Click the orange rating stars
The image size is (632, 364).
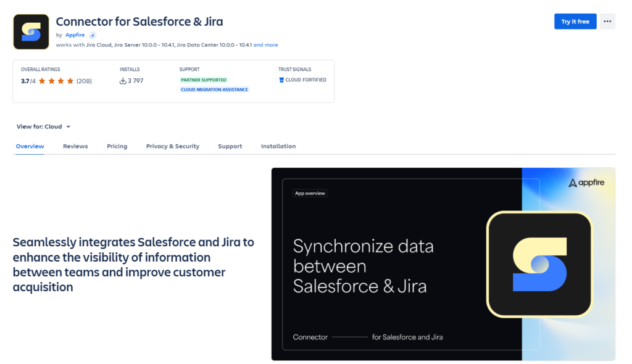[56, 81]
